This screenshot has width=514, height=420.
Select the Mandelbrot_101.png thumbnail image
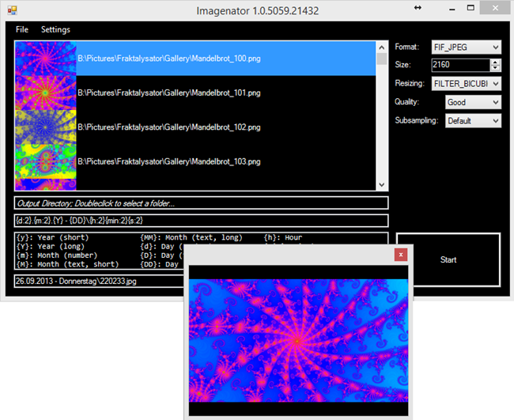pos(45,93)
